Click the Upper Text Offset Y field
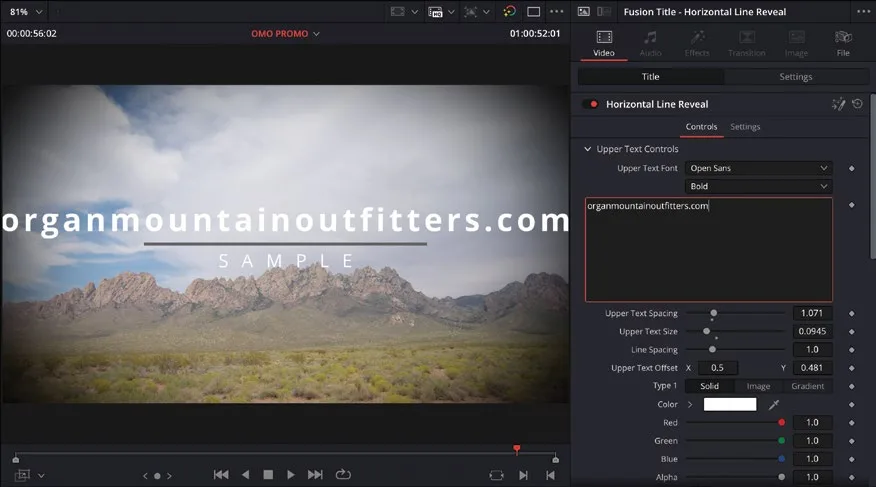Viewport: 876px width, 487px height. pos(812,368)
